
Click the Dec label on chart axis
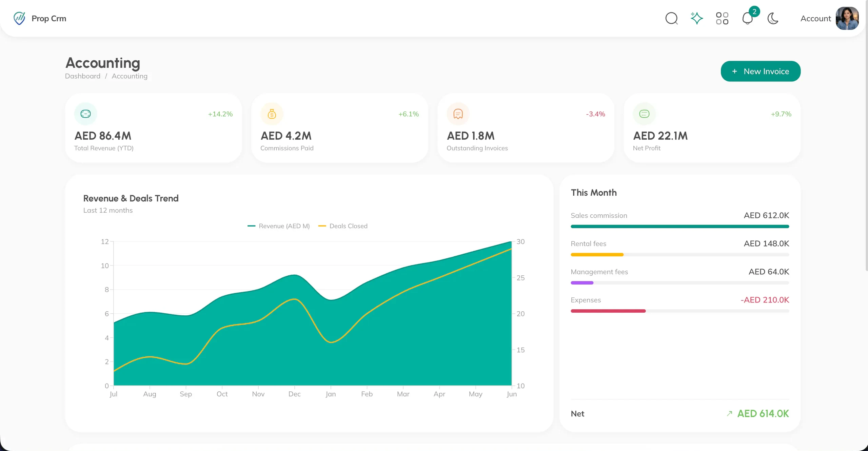[294, 394]
